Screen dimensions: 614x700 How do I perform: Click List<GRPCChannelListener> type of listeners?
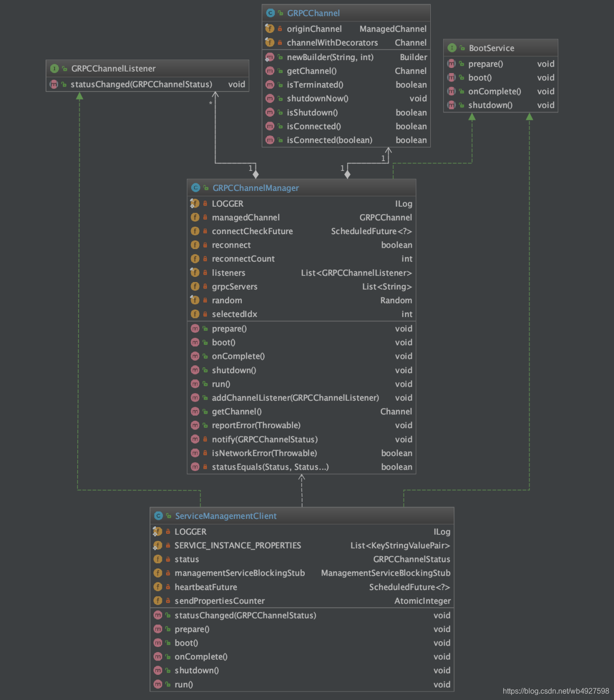(x=356, y=273)
